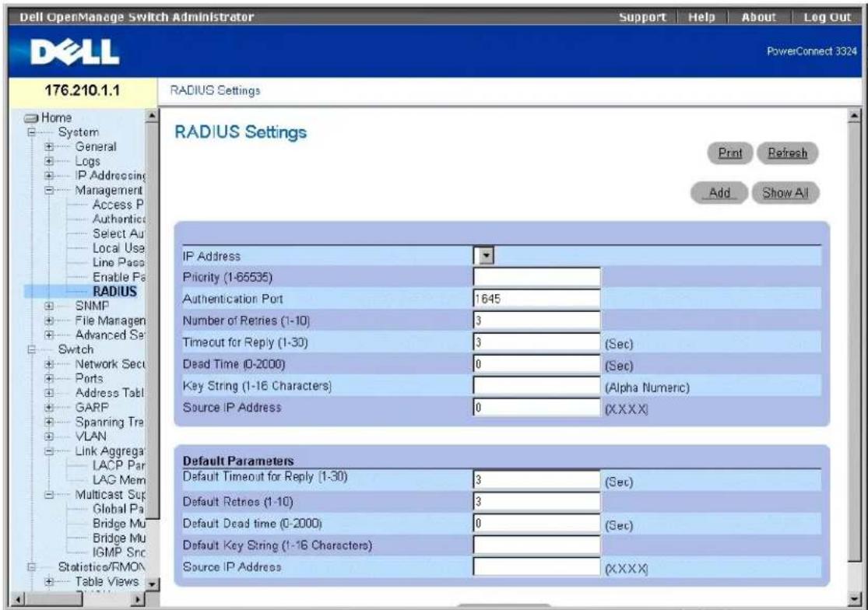Select Local User Database tree item

pyautogui.click(x=118, y=248)
